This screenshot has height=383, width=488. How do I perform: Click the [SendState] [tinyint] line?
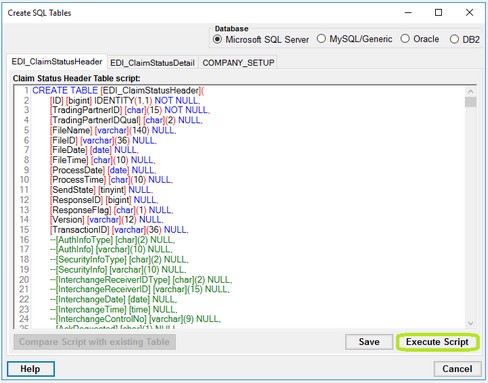[102, 190]
